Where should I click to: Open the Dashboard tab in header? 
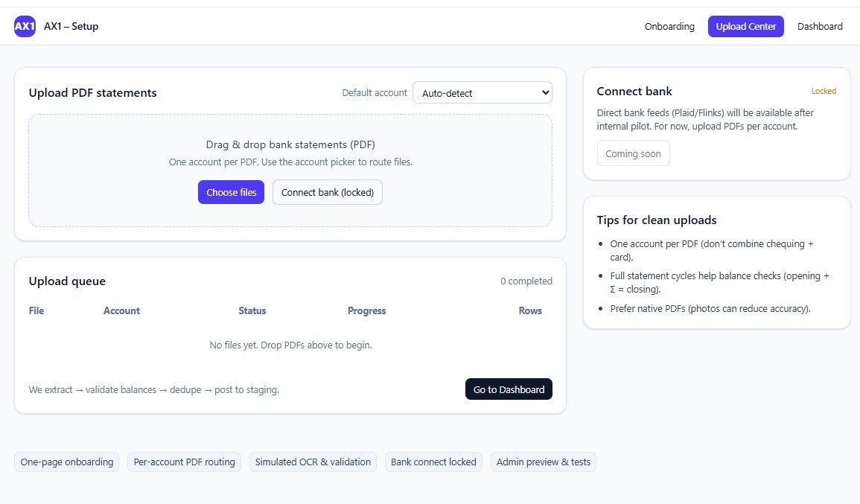pyautogui.click(x=820, y=27)
